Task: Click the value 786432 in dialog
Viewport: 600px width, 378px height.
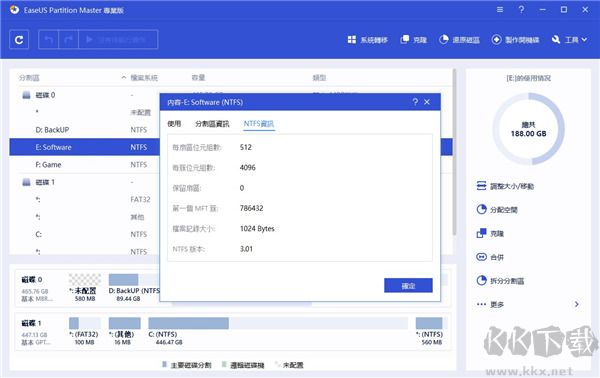Action: [251, 208]
